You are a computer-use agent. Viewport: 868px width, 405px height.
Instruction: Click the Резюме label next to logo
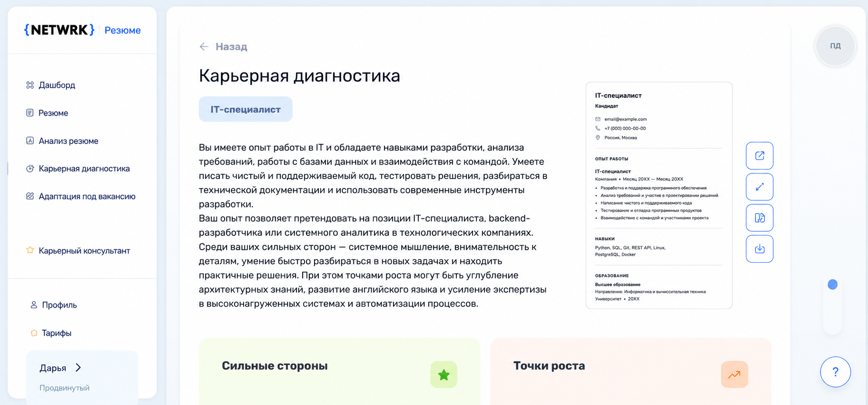[123, 30]
